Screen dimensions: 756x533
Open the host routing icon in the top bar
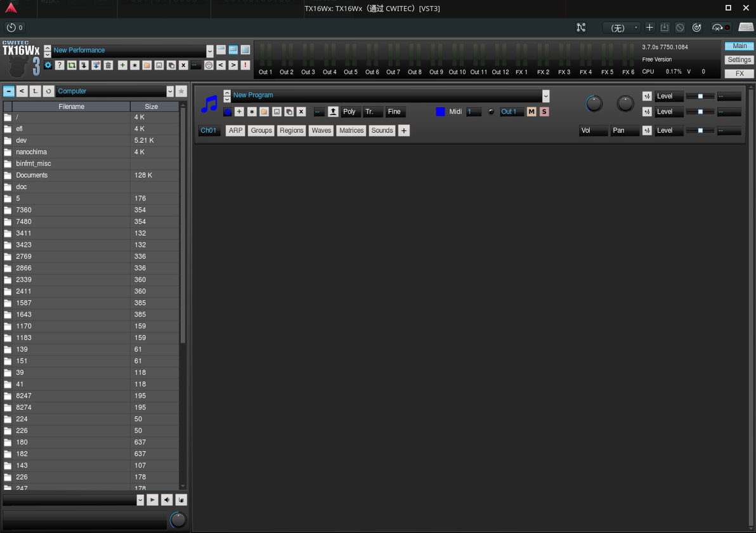point(581,27)
